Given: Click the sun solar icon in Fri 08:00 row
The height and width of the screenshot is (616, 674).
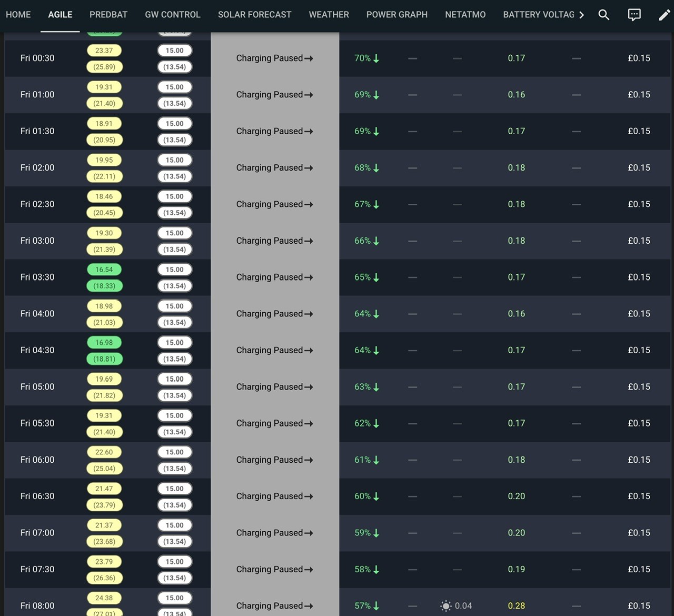Looking at the screenshot, I should point(446,606).
